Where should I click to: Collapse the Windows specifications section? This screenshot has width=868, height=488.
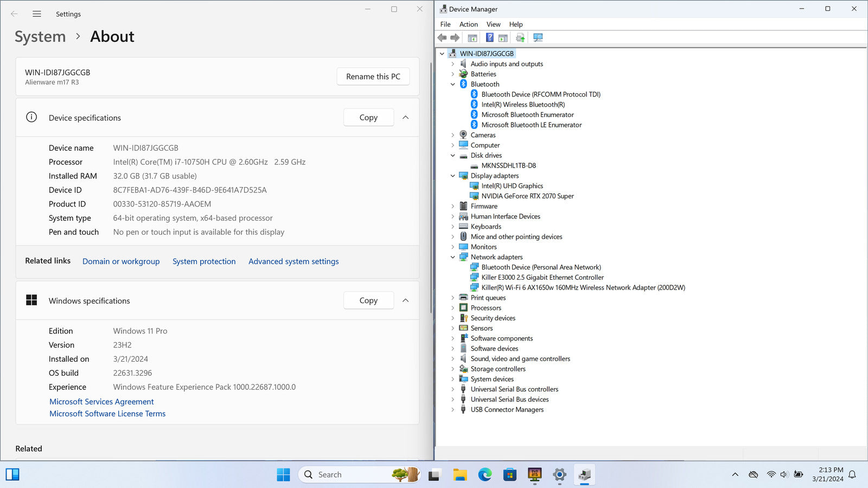(x=405, y=300)
